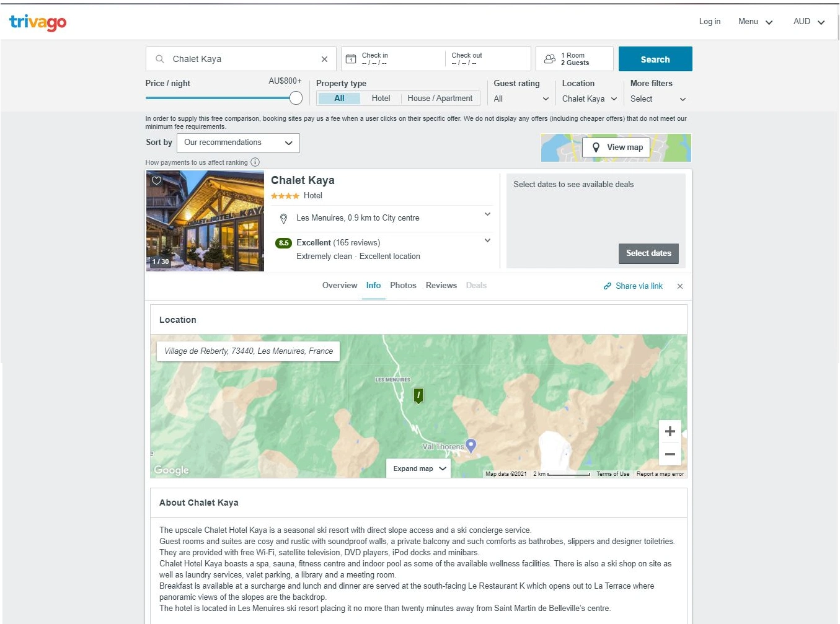The image size is (840, 624).
Task: Switch to the Info tab
Action: click(x=373, y=286)
